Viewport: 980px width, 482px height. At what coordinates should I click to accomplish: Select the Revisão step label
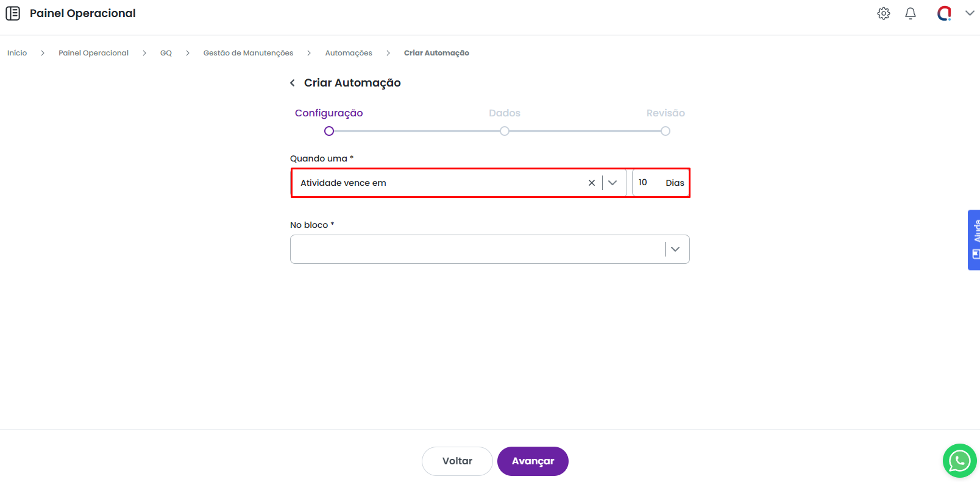coord(665,113)
